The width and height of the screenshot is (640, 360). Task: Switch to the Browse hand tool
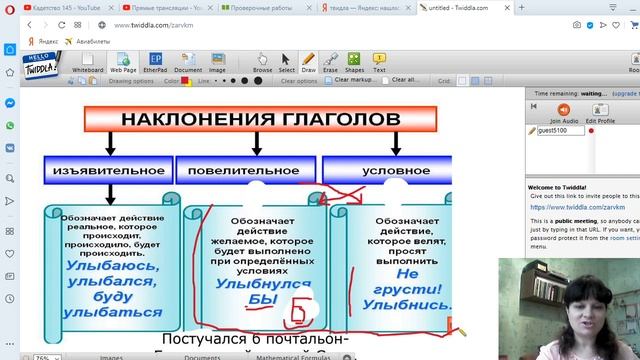(x=262, y=62)
